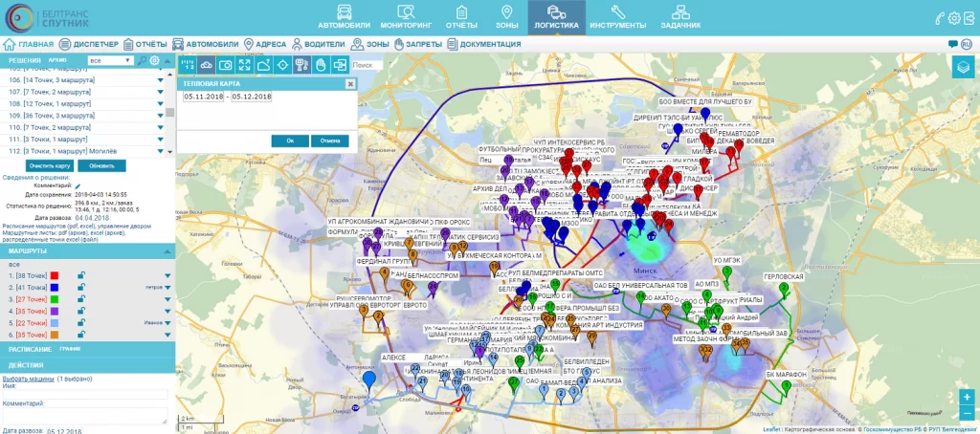Toggle the lock on route 1 [38 Точек]

click(x=82, y=275)
